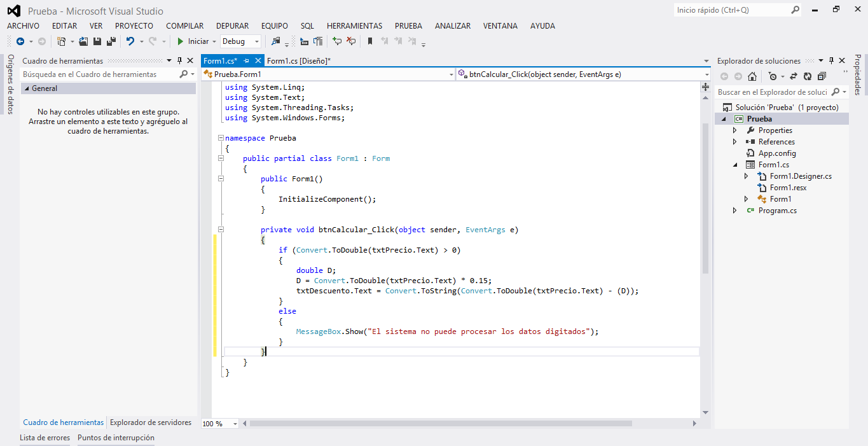The image size is (868, 446).
Task: Unpin the Explorador de soluciones panel
Action: (x=831, y=60)
